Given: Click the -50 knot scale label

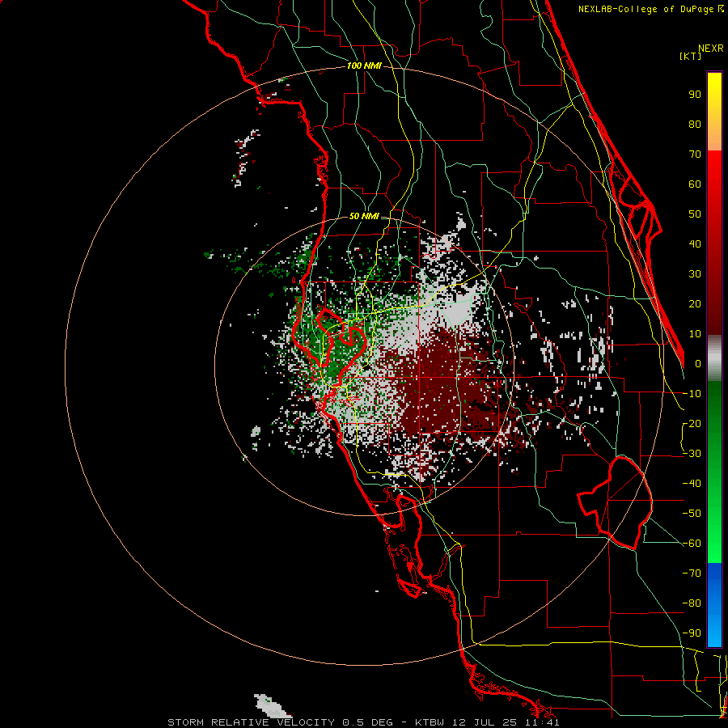Looking at the screenshot, I should click(x=692, y=514).
